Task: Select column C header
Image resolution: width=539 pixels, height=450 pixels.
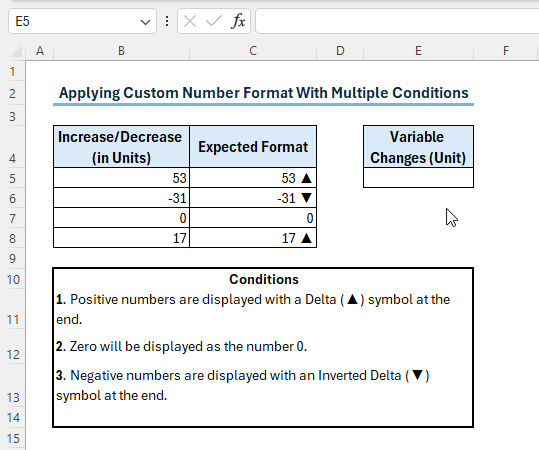Action: pyautogui.click(x=253, y=51)
